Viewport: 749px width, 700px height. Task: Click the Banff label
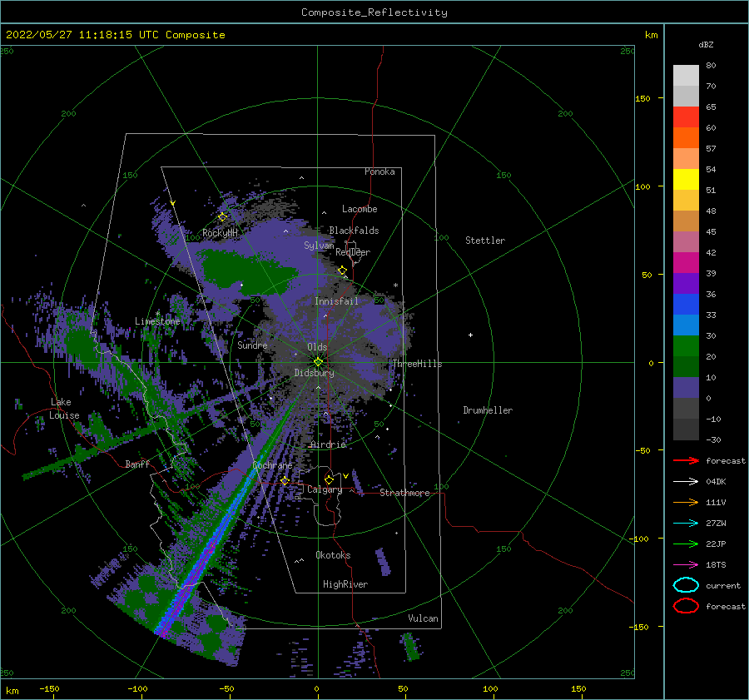tap(137, 464)
